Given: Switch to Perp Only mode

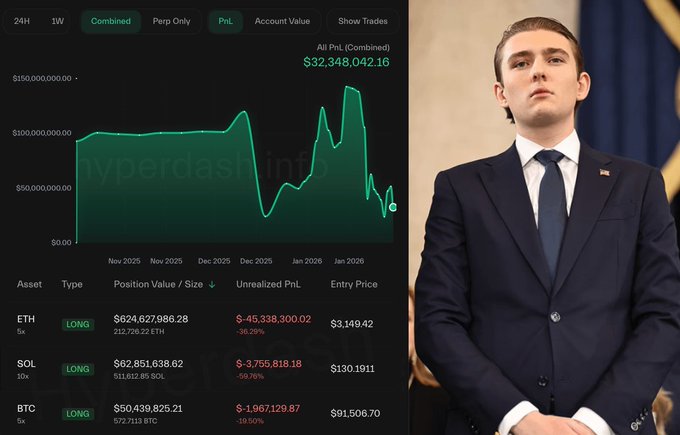Looking at the screenshot, I should click(171, 21).
